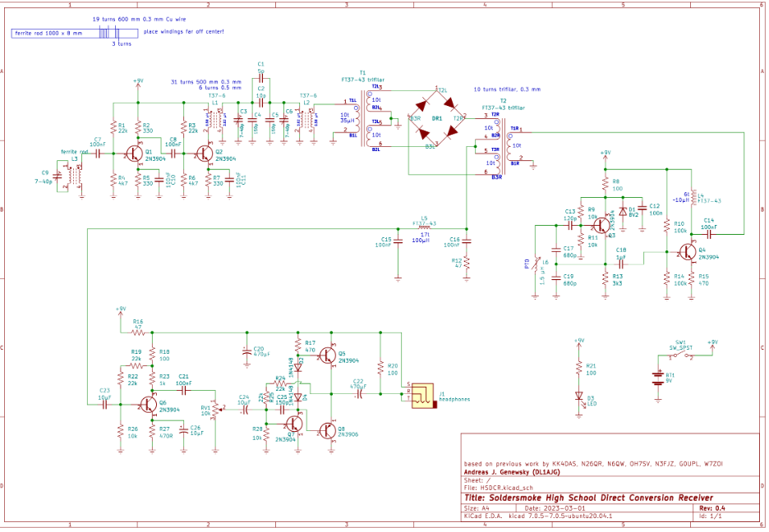Select the L1 T37-6 coil symbol

tap(214, 121)
